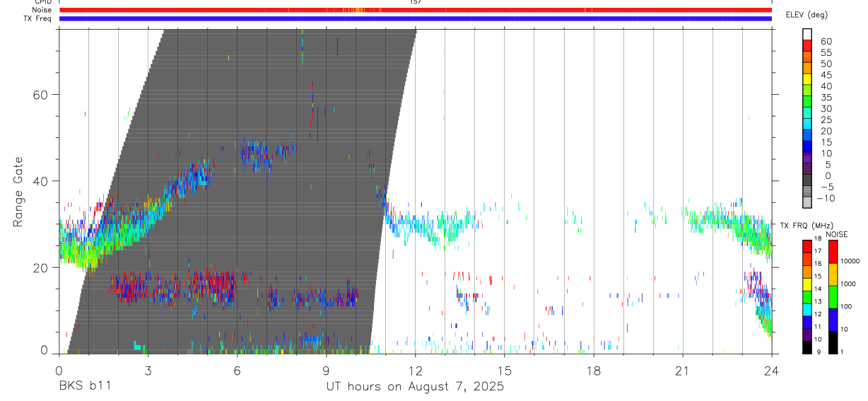
Task: Click the '18' tick on the UT hours axis
Action: tap(593, 370)
